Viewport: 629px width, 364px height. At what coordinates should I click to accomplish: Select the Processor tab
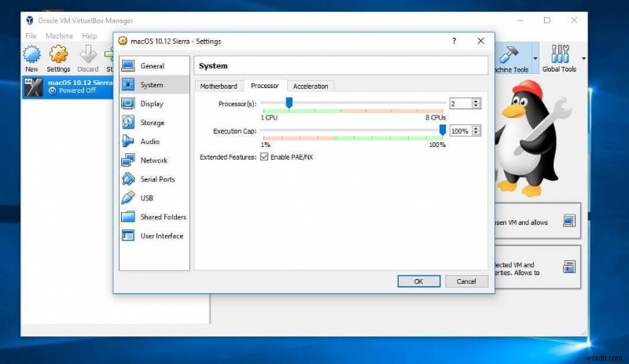pyautogui.click(x=265, y=86)
